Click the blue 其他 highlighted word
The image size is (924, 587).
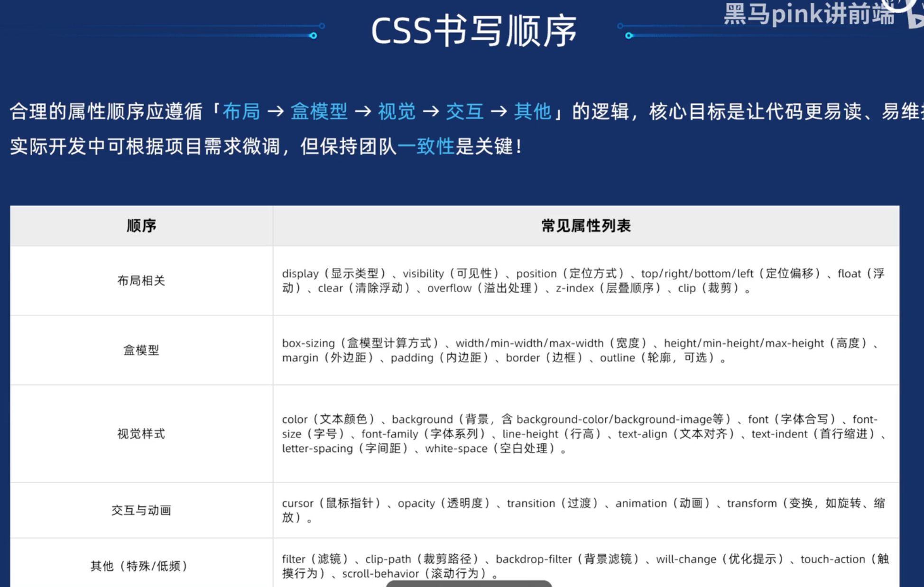533,112
